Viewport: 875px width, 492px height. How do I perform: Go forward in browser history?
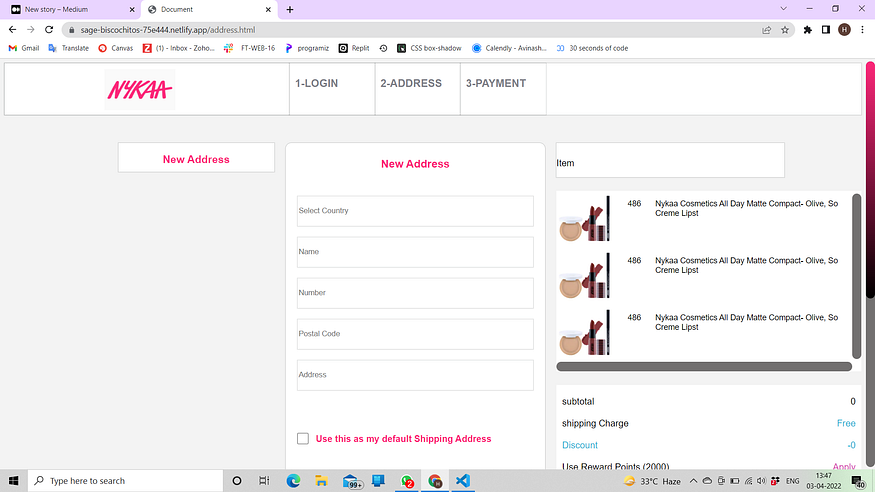pos(31,30)
